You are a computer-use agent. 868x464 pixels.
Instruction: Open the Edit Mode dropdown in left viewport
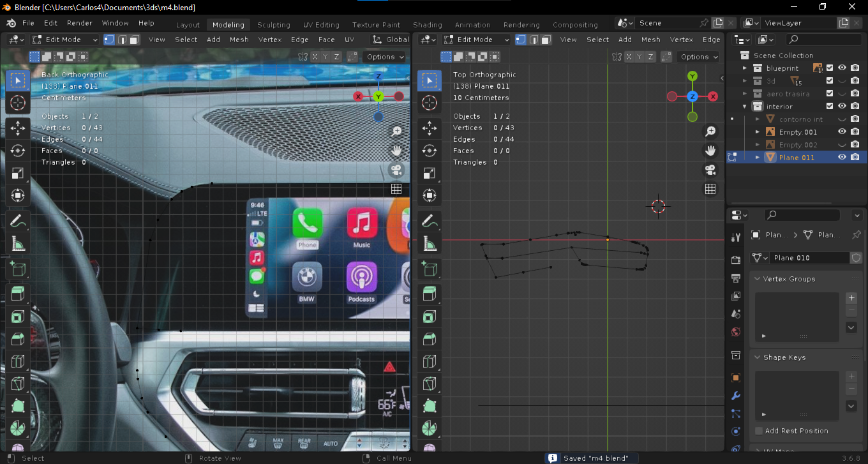pyautogui.click(x=65, y=40)
